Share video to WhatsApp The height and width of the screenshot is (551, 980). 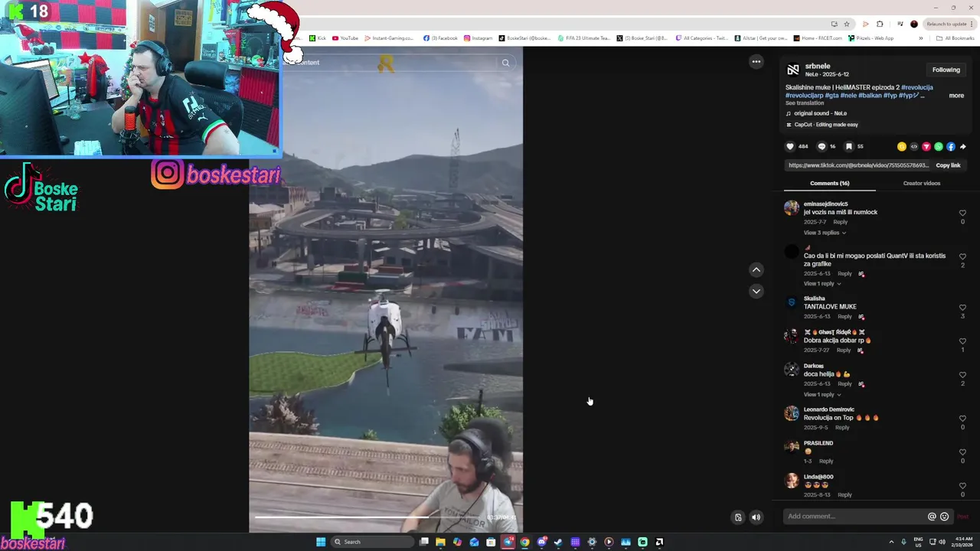939,146
